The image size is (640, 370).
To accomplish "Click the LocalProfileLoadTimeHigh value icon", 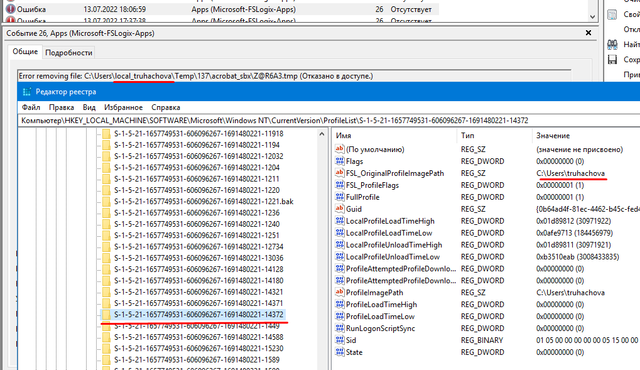I will (340, 221).
